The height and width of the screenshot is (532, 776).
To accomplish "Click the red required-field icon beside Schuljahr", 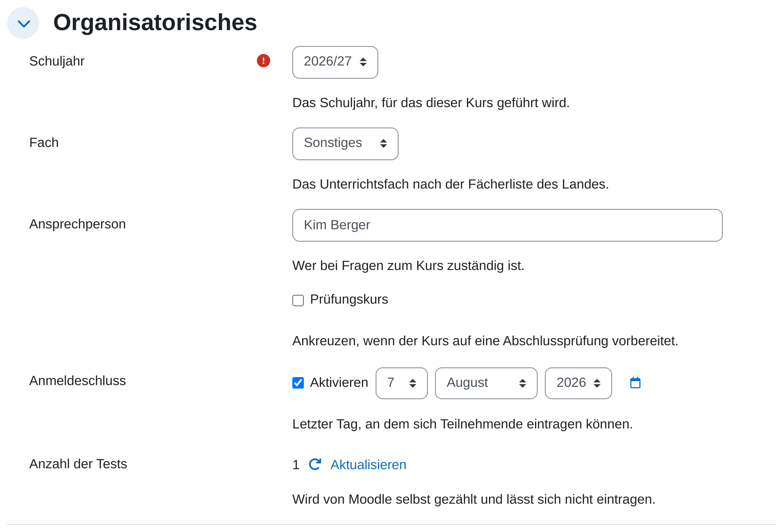I will (264, 61).
